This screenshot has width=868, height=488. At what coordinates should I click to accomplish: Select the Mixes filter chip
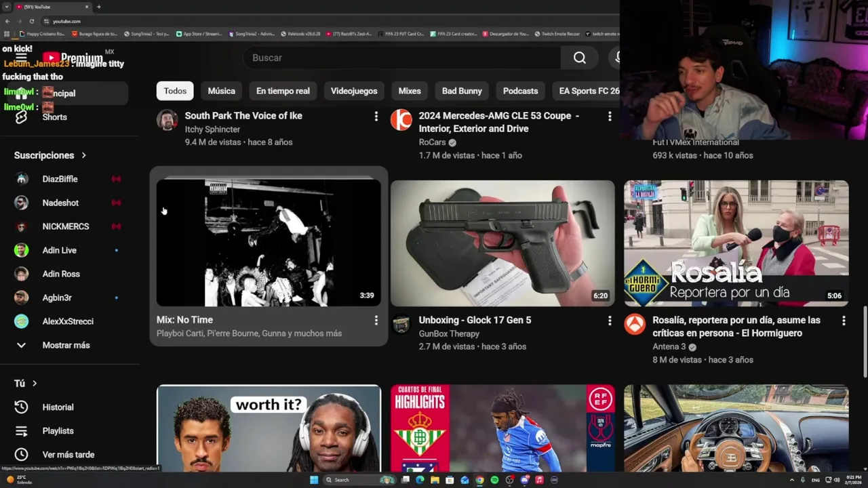click(x=410, y=91)
